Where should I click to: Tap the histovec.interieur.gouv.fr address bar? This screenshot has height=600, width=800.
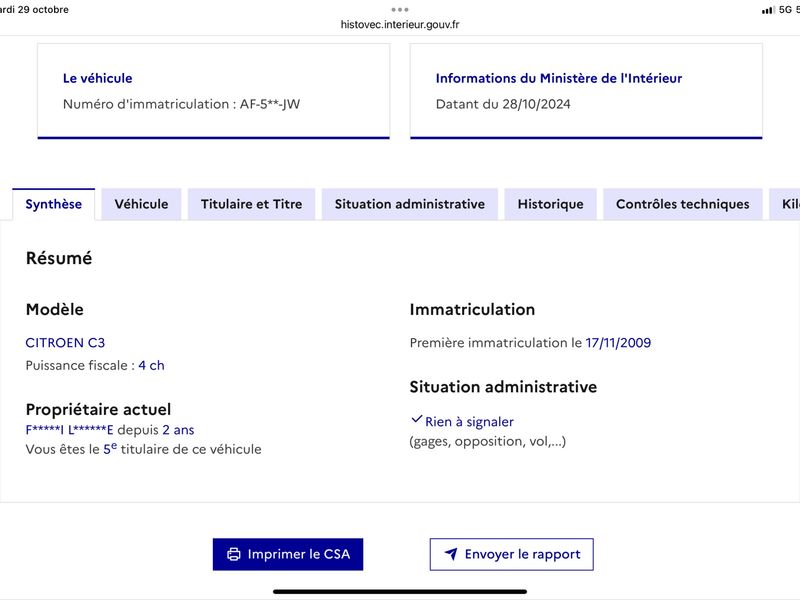(400, 24)
